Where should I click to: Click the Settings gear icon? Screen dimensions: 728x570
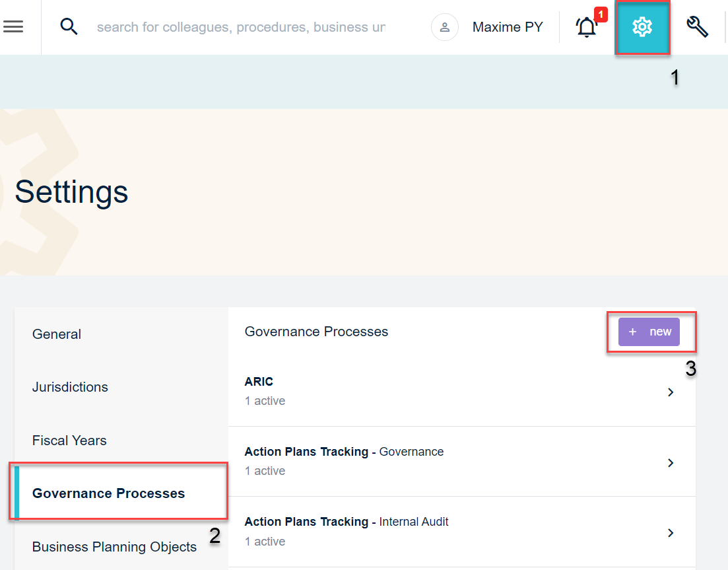pyautogui.click(x=642, y=27)
